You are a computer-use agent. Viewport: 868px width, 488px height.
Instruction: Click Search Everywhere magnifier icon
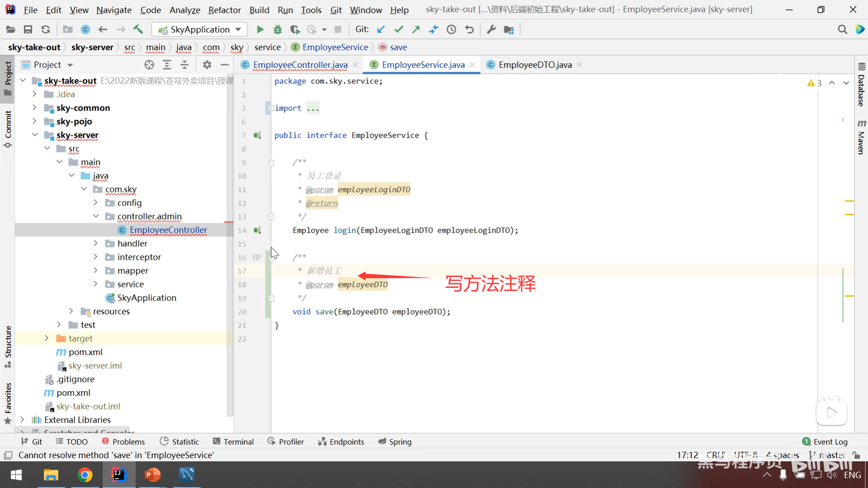pos(842,29)
